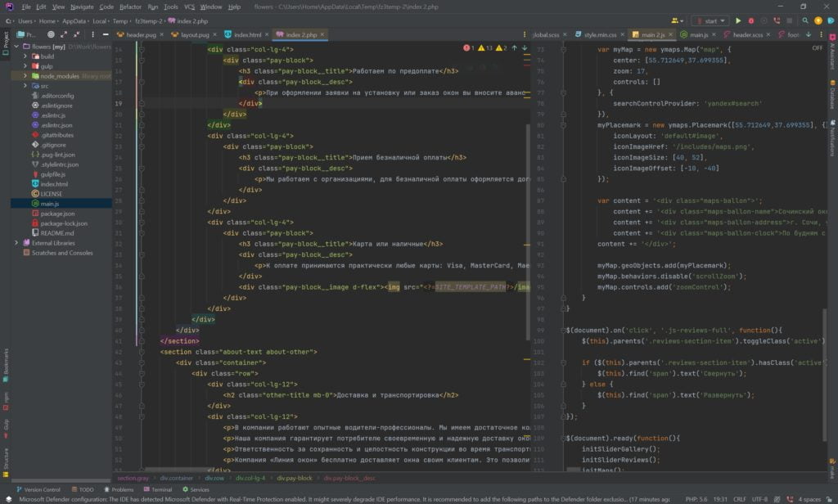Switch to the style.min.css editor tab
The image size is (838, 504).
coord(600,35)
